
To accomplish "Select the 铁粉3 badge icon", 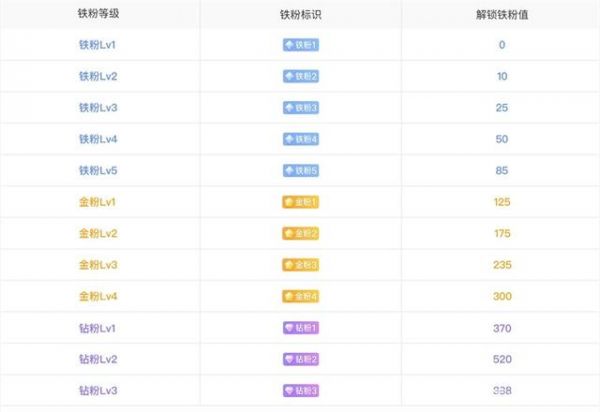I will point(300,108).
